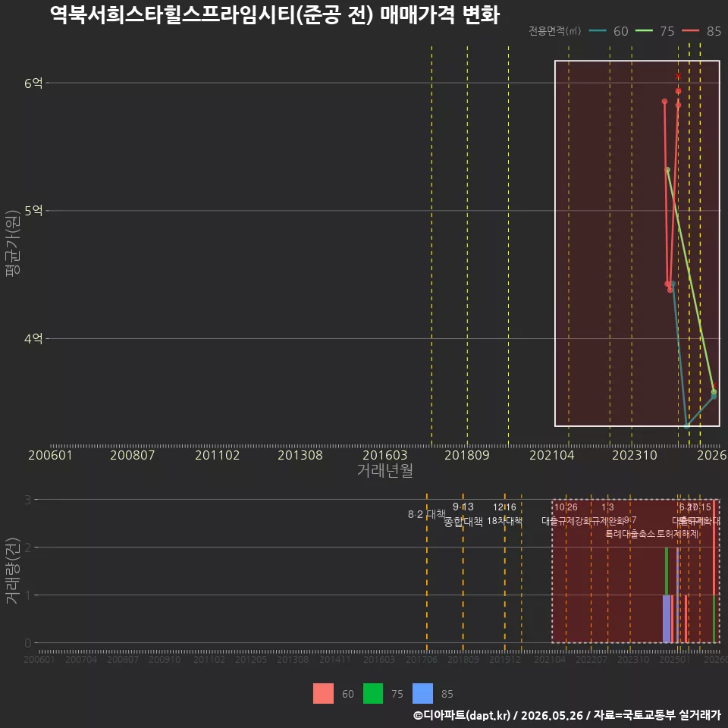Click the 200910 label on the volume chart

(165, 659)
